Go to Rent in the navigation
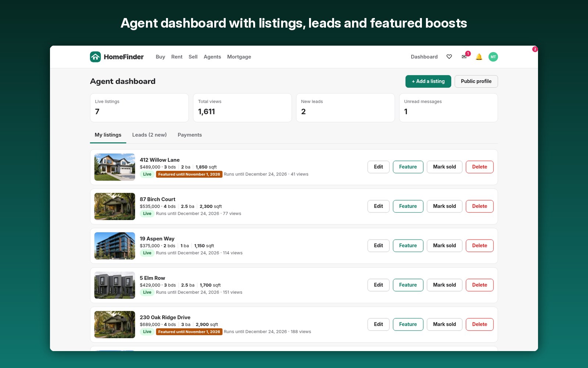This screenshot has height=368, width=588. 177,57
